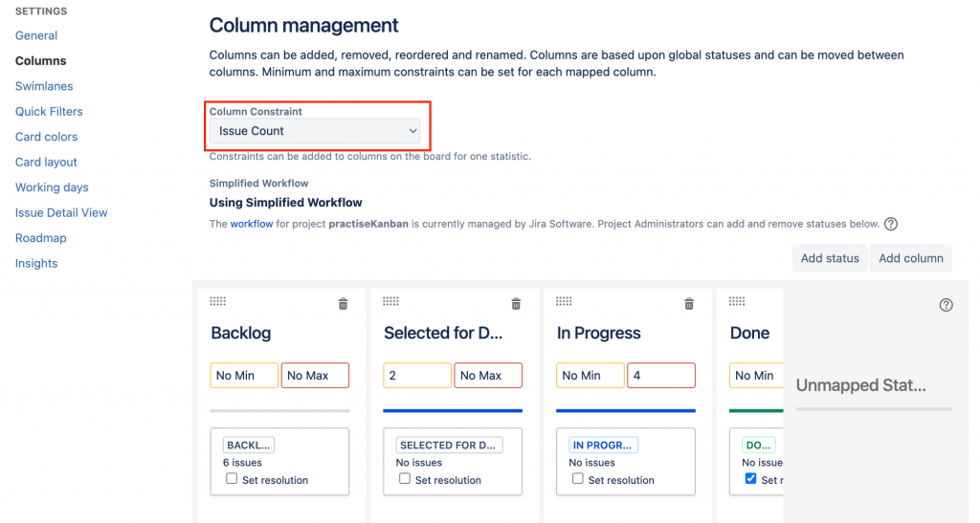Toggle Set resolution in In Progress column
The image size is (980, 523).
pos(577,479)
